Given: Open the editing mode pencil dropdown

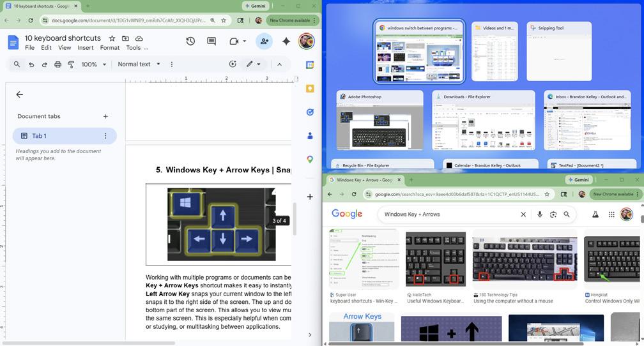Looking at the screenshot, I should click(254, 64).
